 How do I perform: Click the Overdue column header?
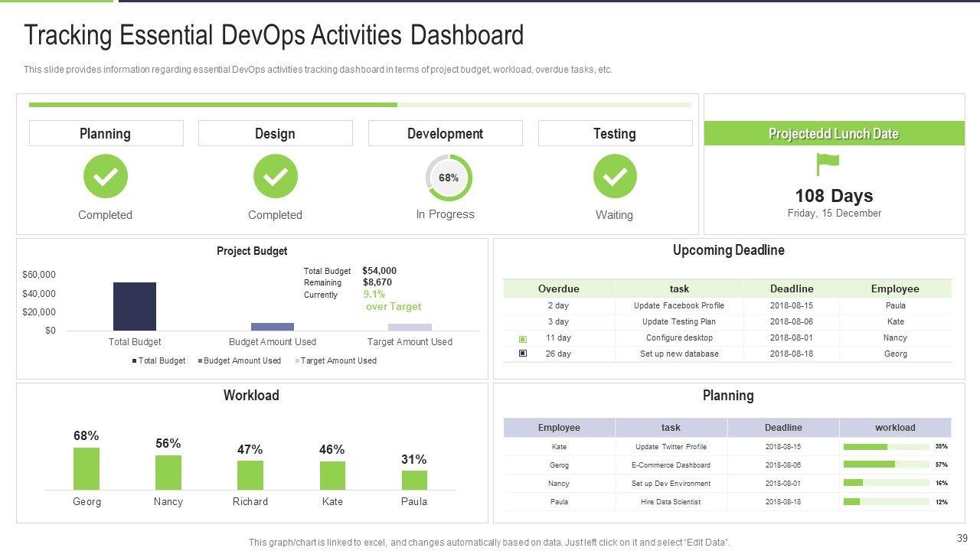pyautogui.click(x=558, y=289)
